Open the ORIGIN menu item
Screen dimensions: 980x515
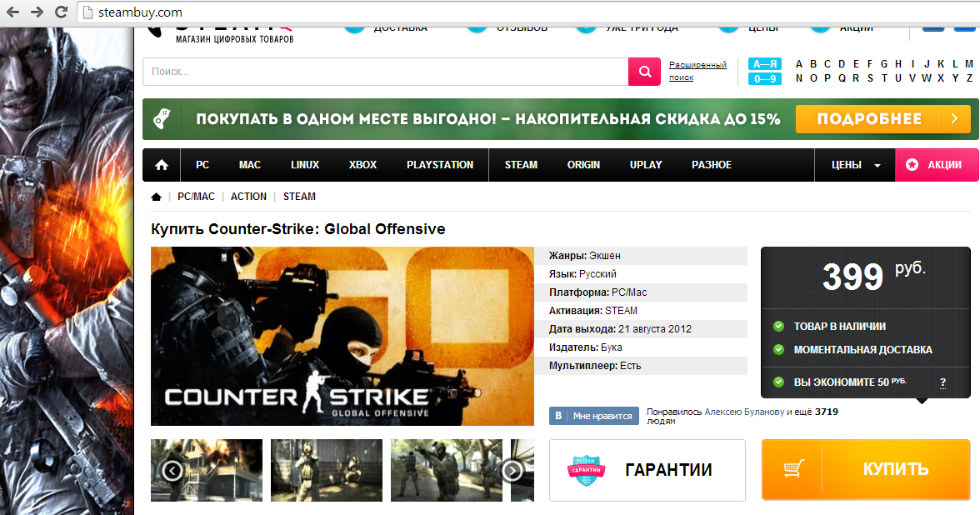pos(583,165)
